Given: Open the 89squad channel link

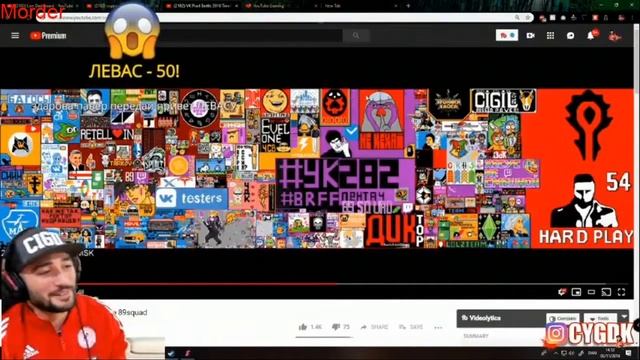Looking at the screenshot, I should (x=132, y=312).
